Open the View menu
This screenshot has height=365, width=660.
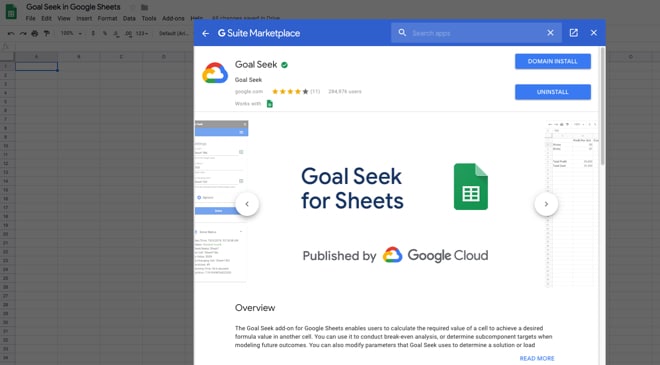coord(64,19)
